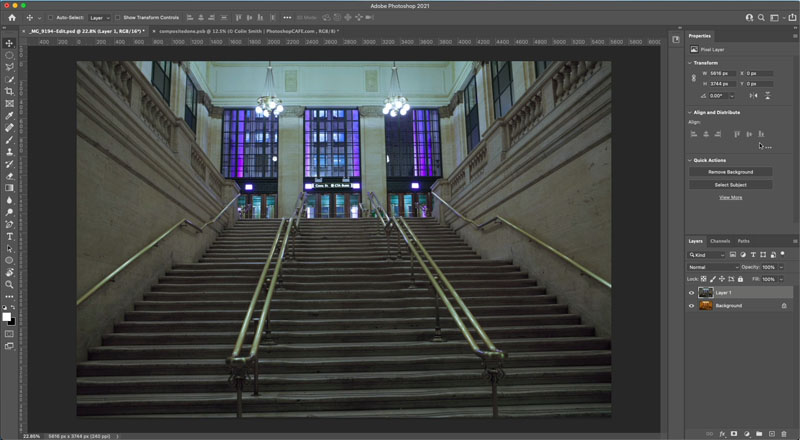Select the Elliptical Marquee tool

(x=9, y=55)
